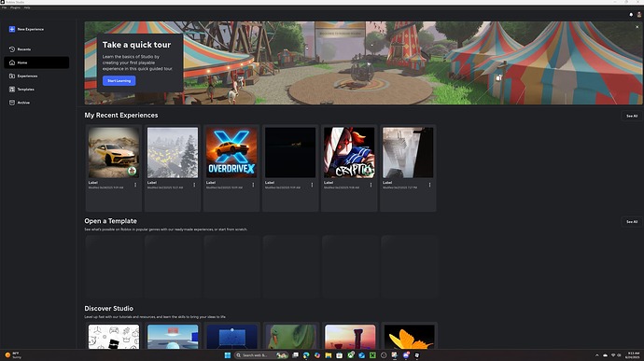The image size is (644, 361).
Task: Click the Start Learning button
Action: [119, 80]
